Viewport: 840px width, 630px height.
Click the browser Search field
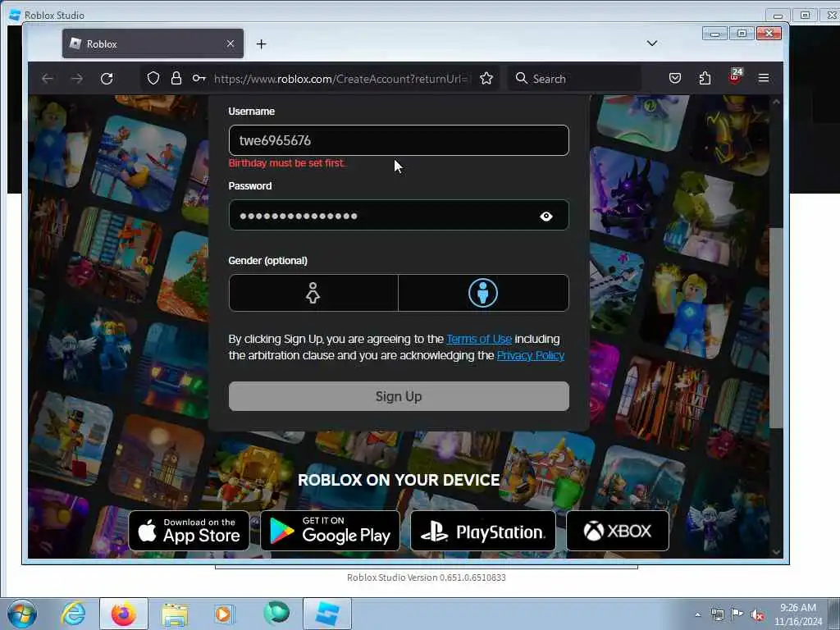(573, 79)
